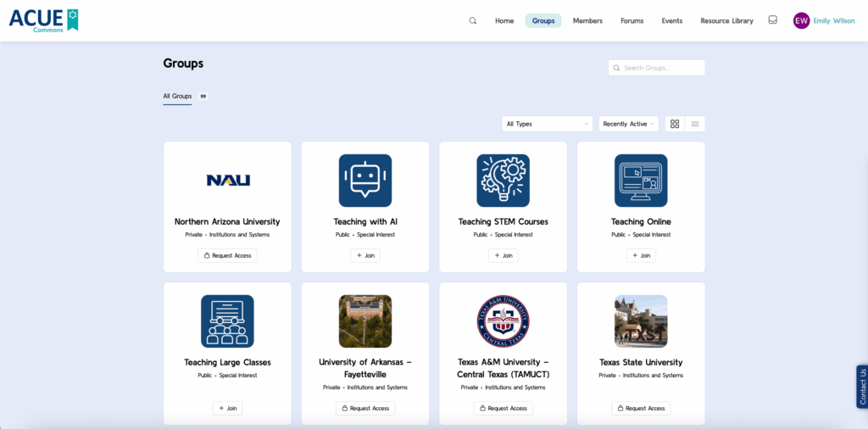This screenshot has width=868, height=429.
Task: Join the Teaching STEM Courses group
Action: tap(504, 256)
